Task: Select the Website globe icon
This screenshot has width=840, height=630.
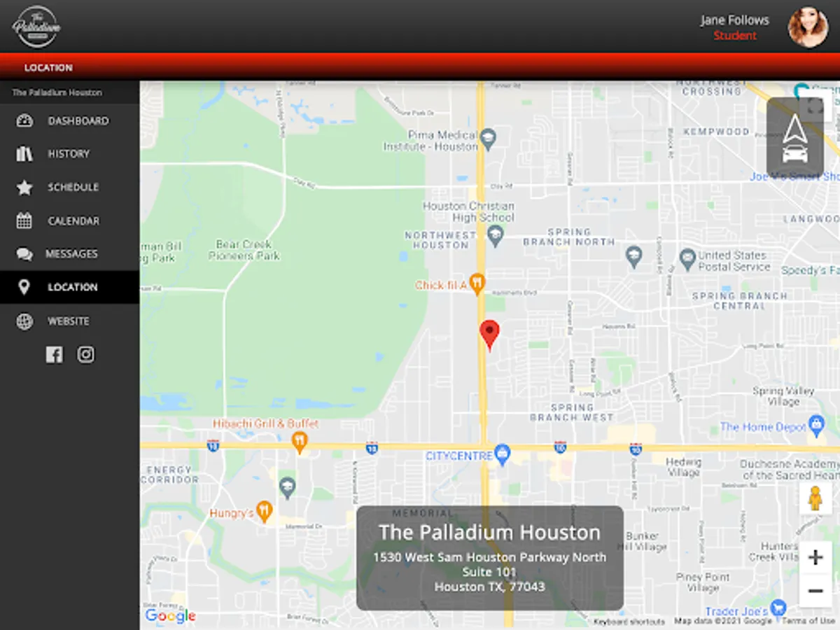Action: coord(24,321)
